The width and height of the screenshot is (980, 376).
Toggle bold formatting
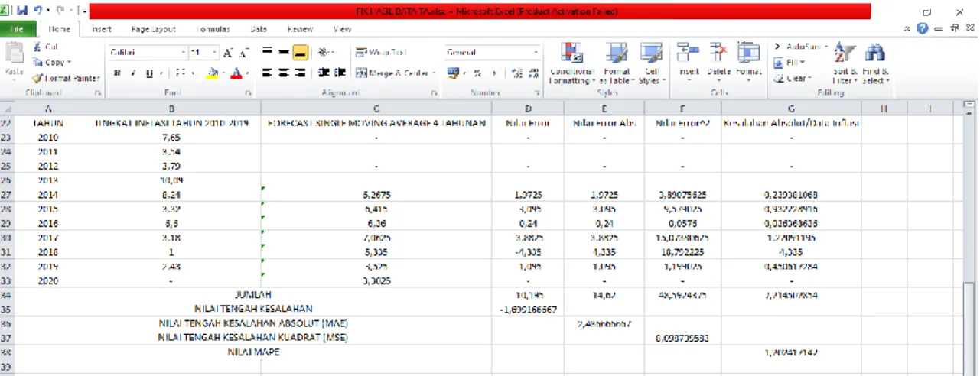pyautogui.click(x=117, y=73)
